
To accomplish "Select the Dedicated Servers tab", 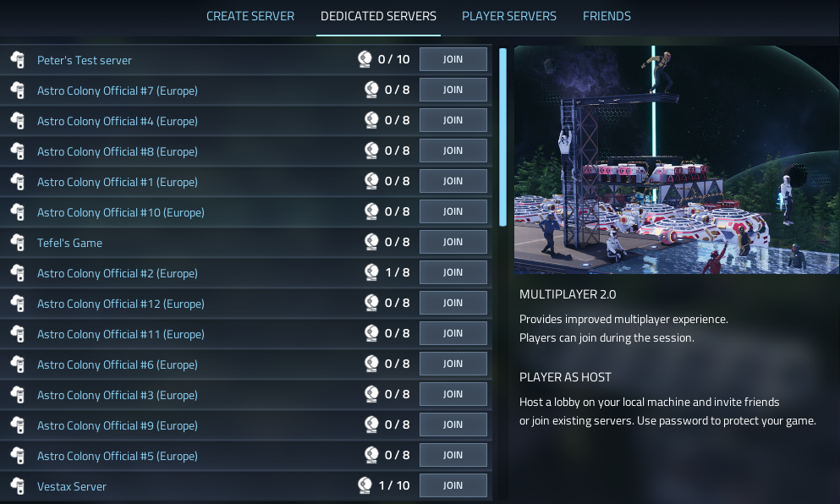I will pyautogui.click(x=378, y=16).
